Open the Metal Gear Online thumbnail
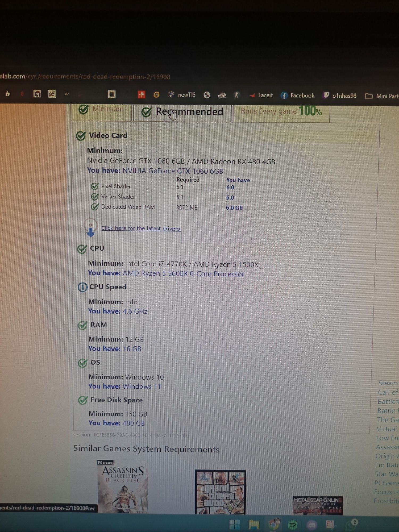 click(318, 505)
